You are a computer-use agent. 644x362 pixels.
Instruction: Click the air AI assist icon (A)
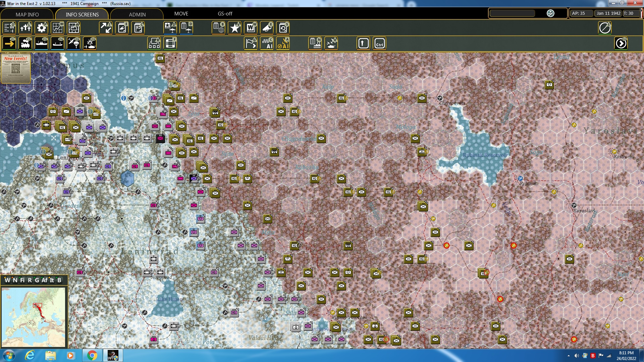click(x=283, y=43)
